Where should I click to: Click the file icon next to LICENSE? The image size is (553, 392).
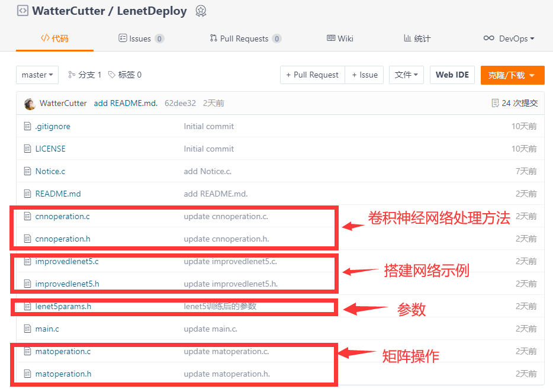click(x=27, y=149)
